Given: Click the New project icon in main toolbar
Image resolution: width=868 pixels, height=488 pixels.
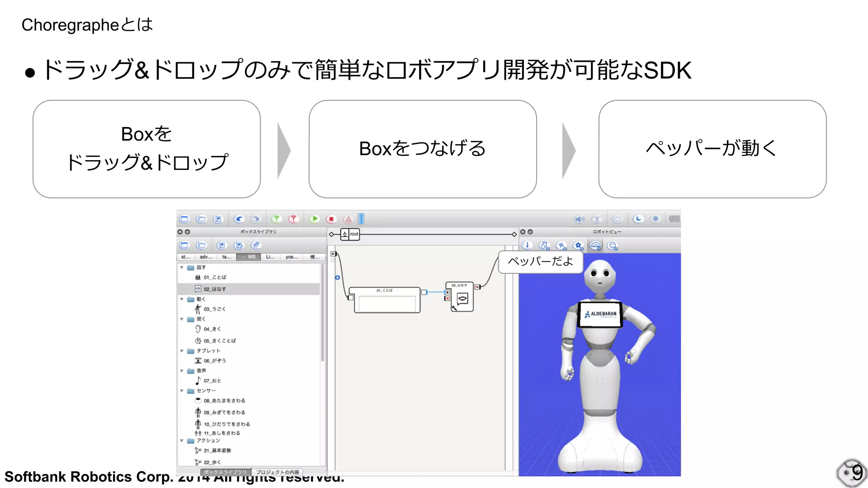Looking at the screenshot, I should point(184,219).
